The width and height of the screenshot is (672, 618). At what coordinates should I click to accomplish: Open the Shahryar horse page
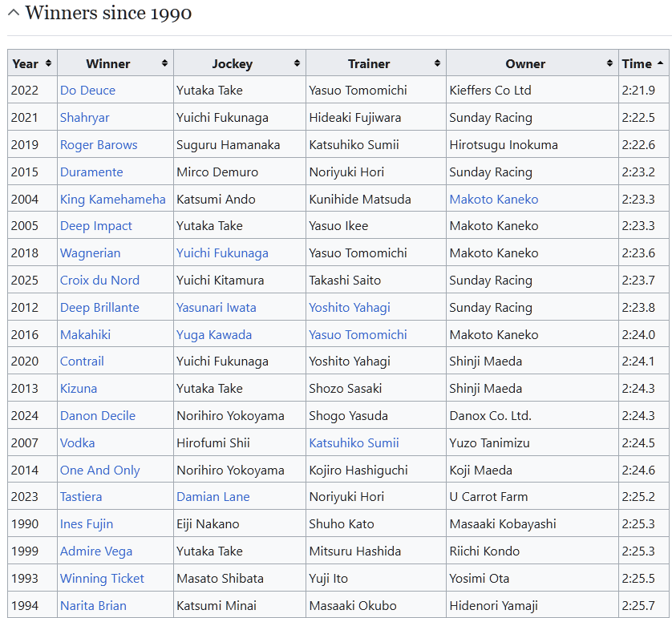click(x=84, y=118)
